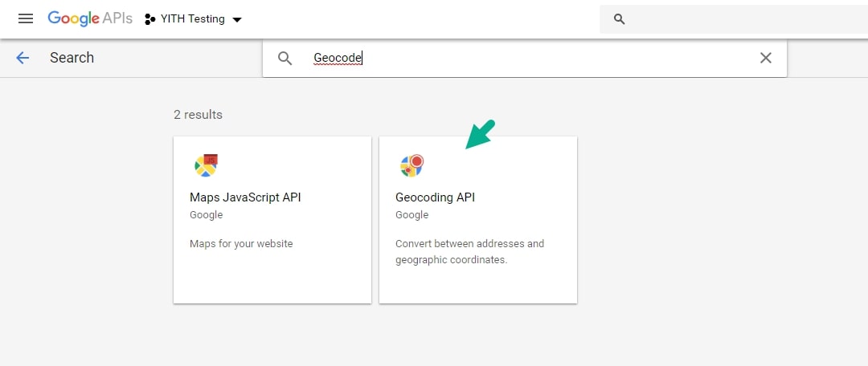Click the Google APIs logo

pos(90,18)
